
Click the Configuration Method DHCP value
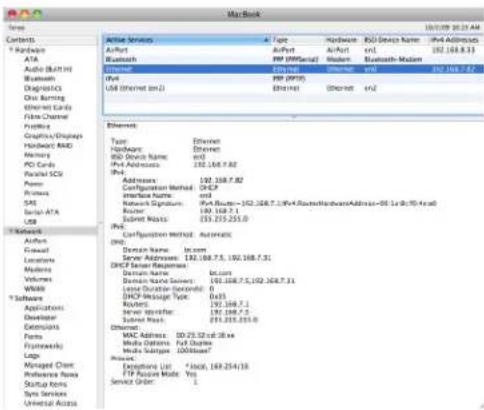click(209, 188)
